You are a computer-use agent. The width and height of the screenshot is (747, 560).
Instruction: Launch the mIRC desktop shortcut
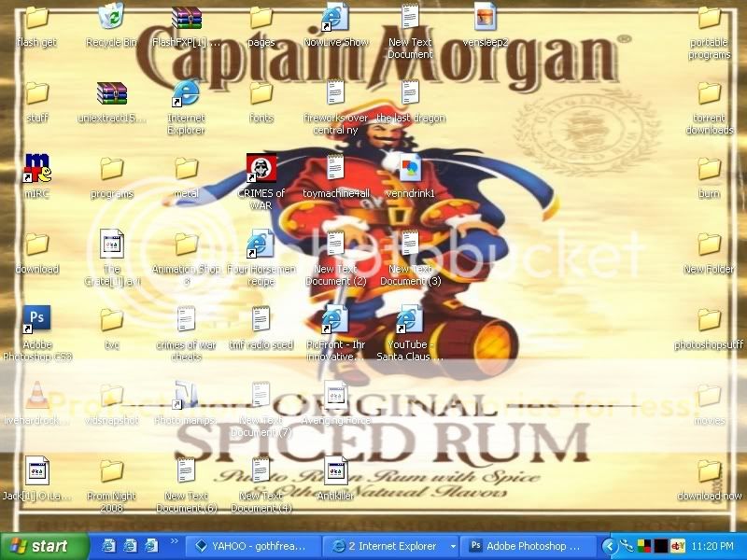(x=36, y=169)
